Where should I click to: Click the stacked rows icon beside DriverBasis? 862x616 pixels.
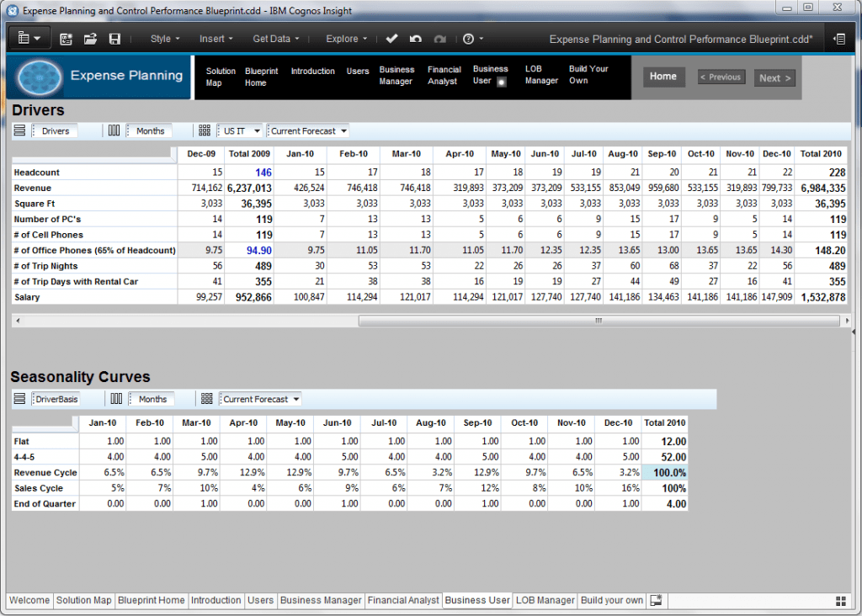[18, 399]
